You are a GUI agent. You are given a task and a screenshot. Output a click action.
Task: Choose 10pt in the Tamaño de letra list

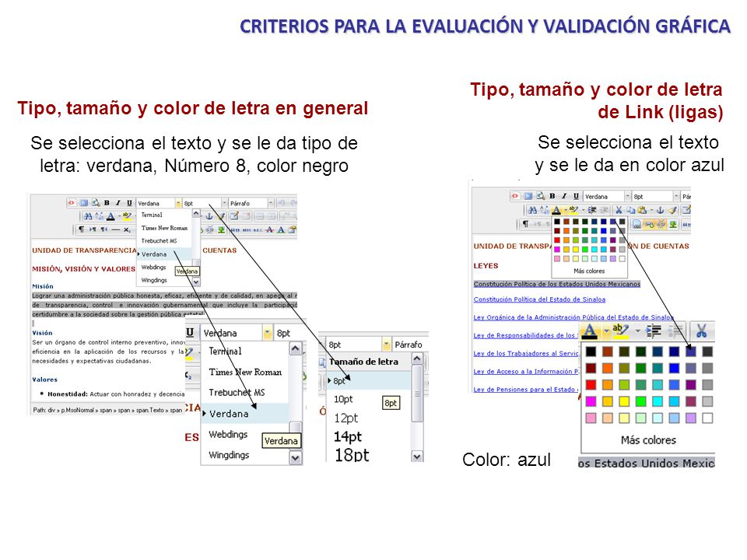pos(343,399)
